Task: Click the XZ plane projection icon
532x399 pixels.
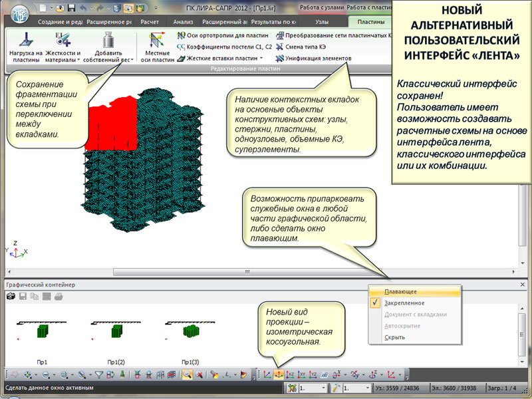Action: click(291, 375)
